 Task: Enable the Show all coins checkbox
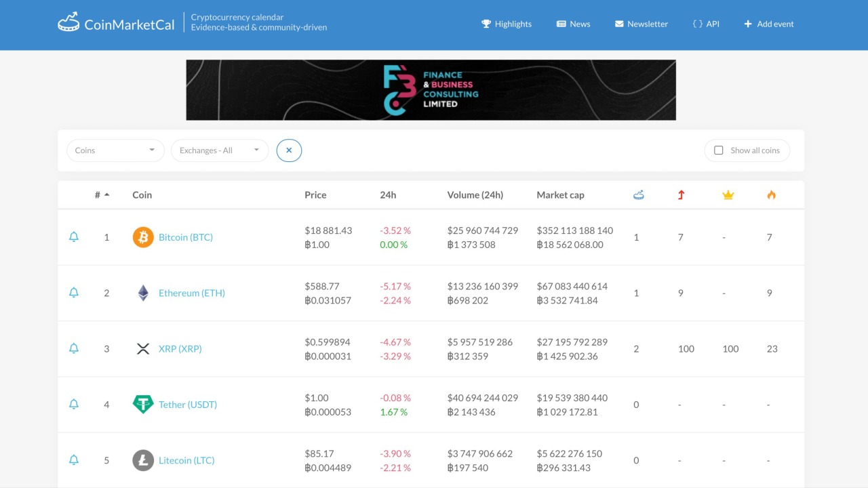pyautogui.click(x=719, y=150)
